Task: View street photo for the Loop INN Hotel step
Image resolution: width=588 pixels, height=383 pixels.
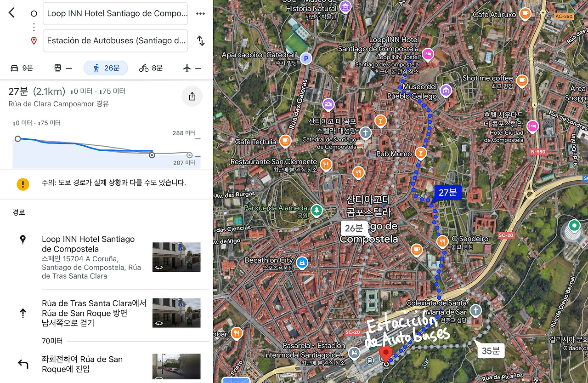Action: (176, 257)
